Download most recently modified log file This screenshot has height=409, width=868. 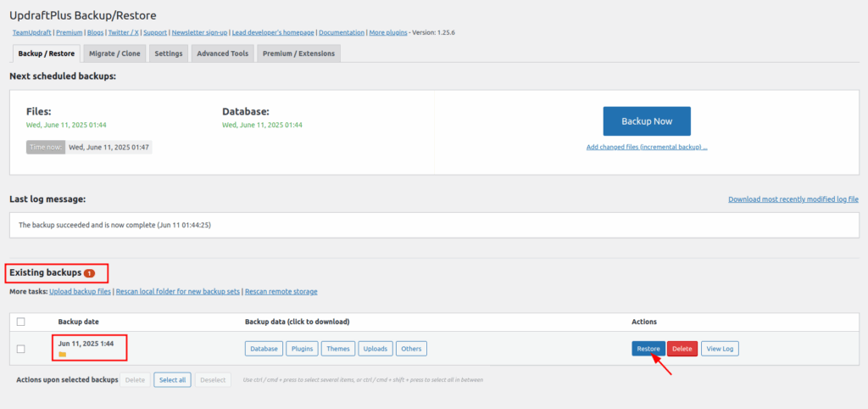click(793, 199)
